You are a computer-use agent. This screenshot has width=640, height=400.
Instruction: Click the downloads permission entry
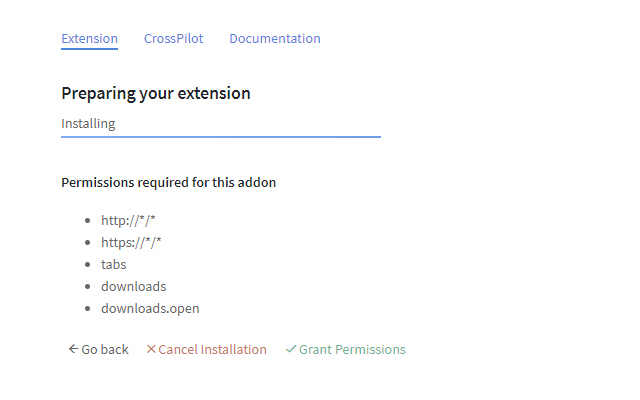click(x=133, y=286)
